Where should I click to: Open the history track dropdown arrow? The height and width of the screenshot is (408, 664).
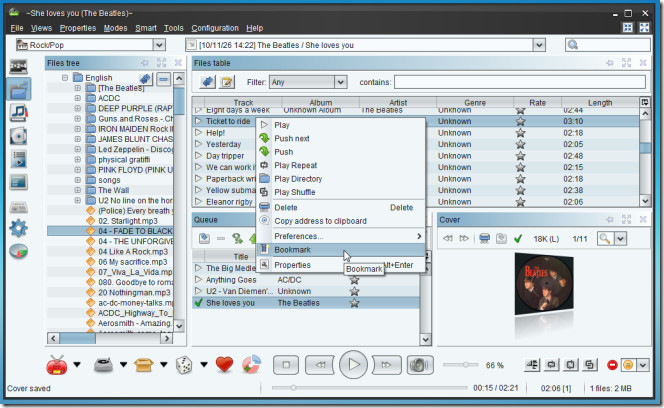(x=539, y=45)
